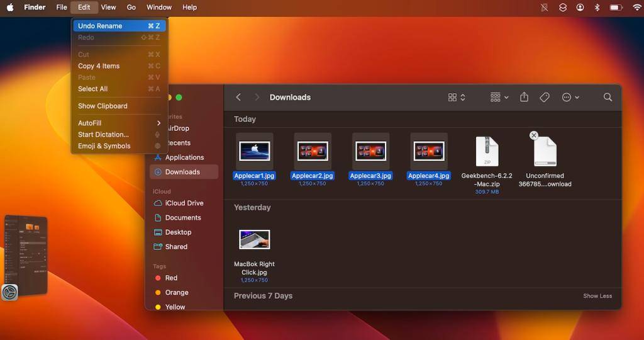Image resolution: width=644 pixels, height=340 pixels.
Task: Click the Share icon in Finder toolbar
Action: (x=524, y=97)
